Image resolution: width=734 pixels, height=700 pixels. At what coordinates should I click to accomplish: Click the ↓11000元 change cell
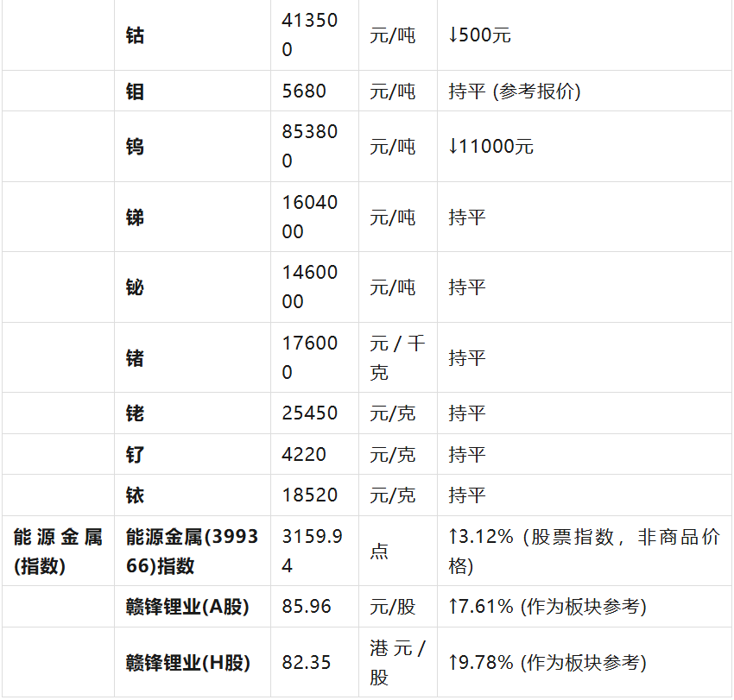click(491, 147)
